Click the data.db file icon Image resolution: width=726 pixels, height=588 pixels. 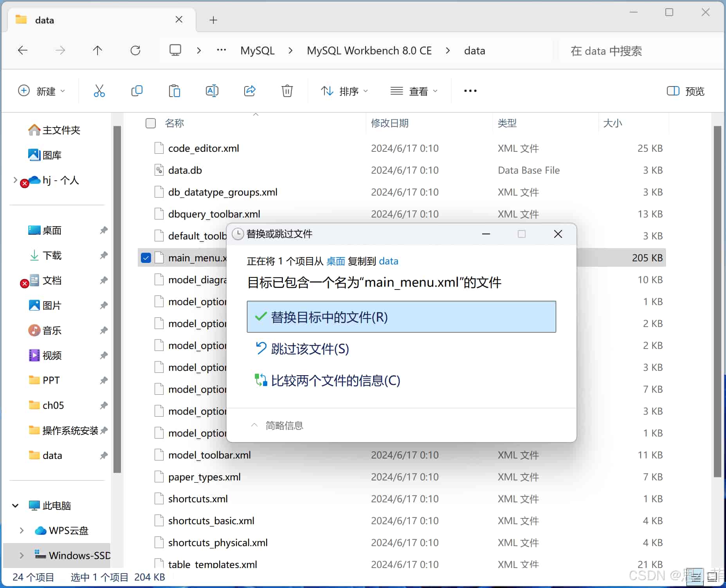click(159, 170)
